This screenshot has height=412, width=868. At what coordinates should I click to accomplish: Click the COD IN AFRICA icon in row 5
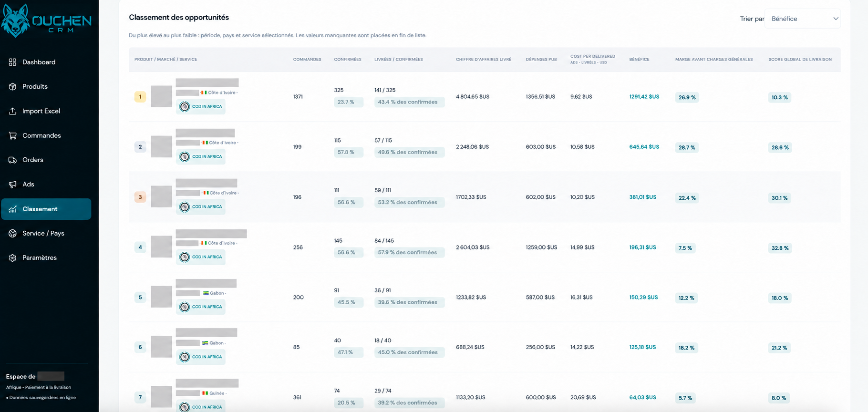[185, 307]
